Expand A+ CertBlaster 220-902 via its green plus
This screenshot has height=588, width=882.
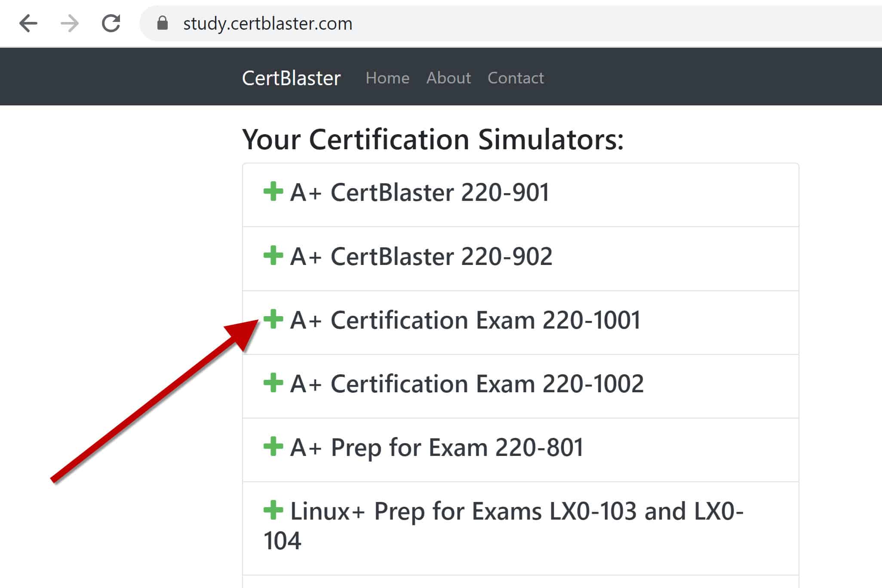pyautogui.click(x=273, y=256)
